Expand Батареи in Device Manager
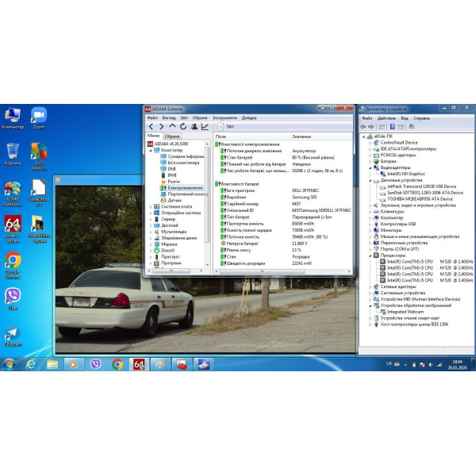 coord(370,162)
